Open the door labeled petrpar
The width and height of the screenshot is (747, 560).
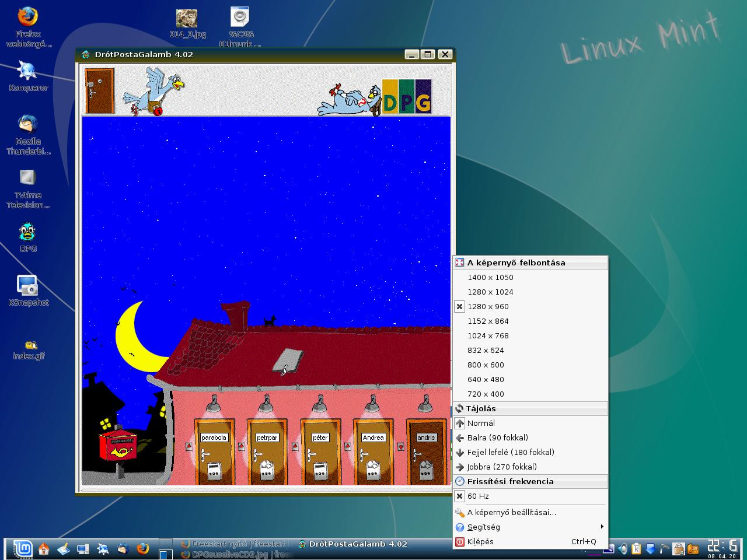pyautogui.click(x=267, y=452)
